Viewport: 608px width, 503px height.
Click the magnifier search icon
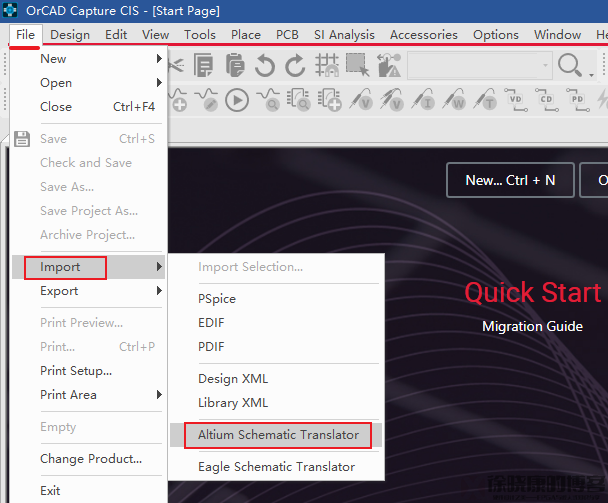[570, 66]
